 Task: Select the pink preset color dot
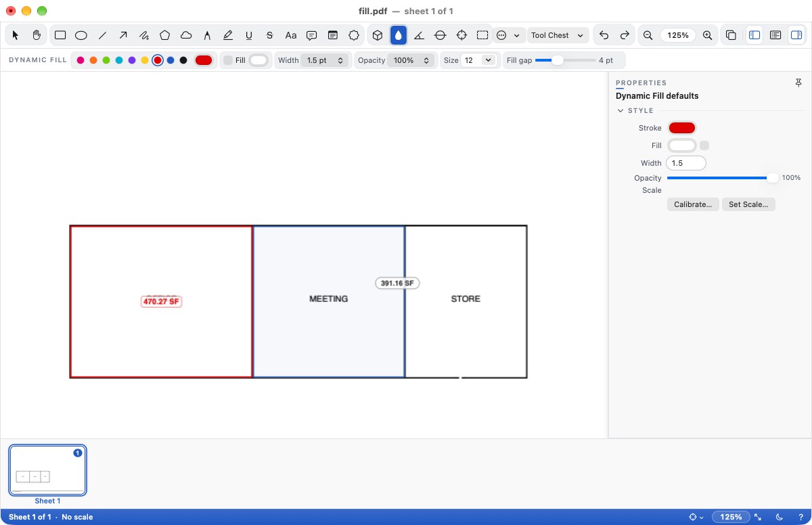81,60
